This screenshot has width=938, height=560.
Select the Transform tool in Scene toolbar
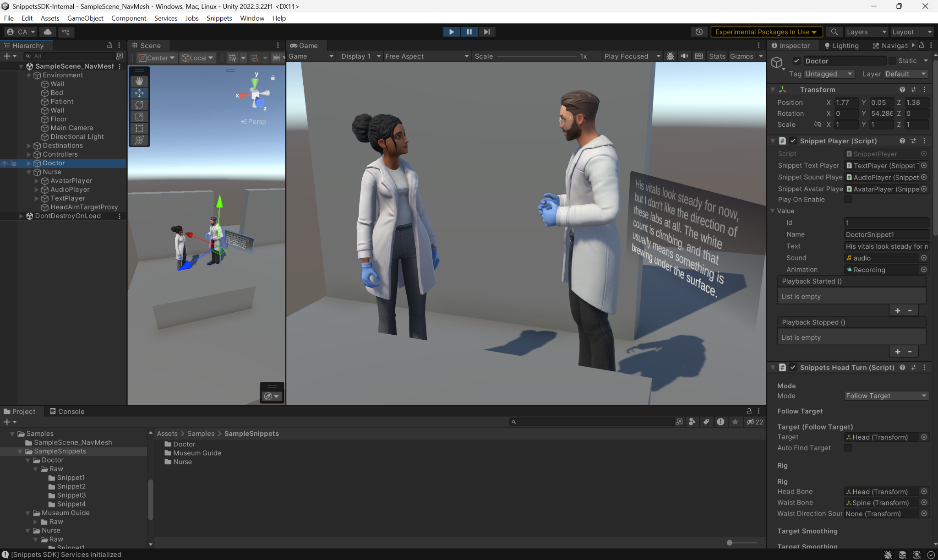[139, 140]
